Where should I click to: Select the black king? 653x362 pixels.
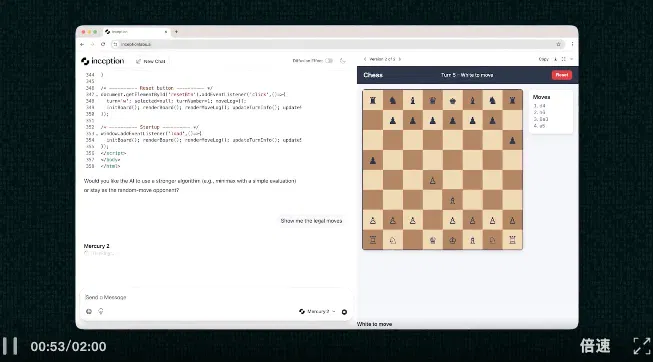[453, 100]
